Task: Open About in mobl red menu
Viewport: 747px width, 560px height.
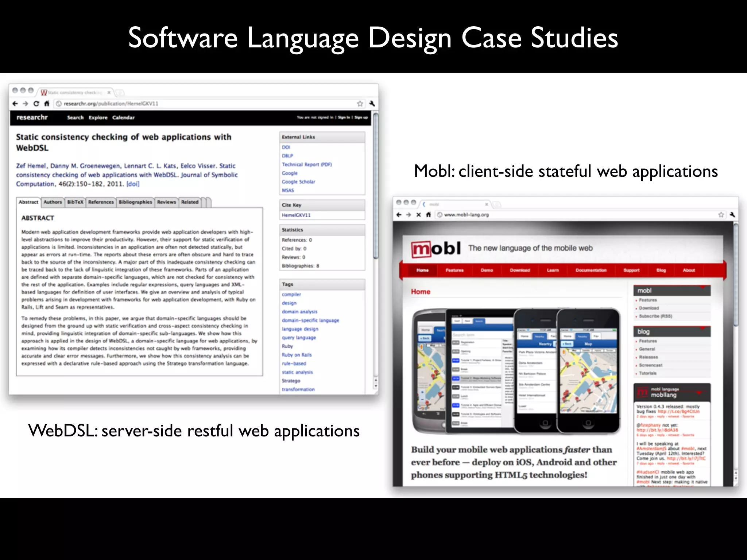Action: [689, 270]
